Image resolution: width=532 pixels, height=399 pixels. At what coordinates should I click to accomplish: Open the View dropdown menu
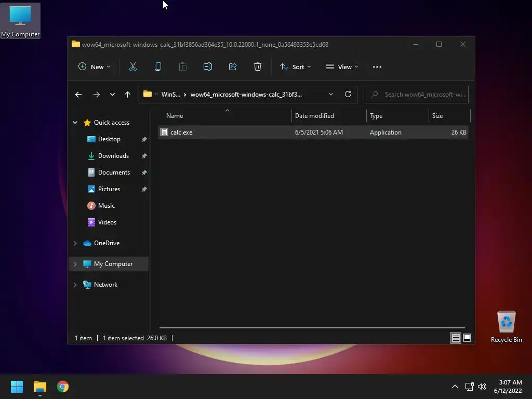[342, 67]
